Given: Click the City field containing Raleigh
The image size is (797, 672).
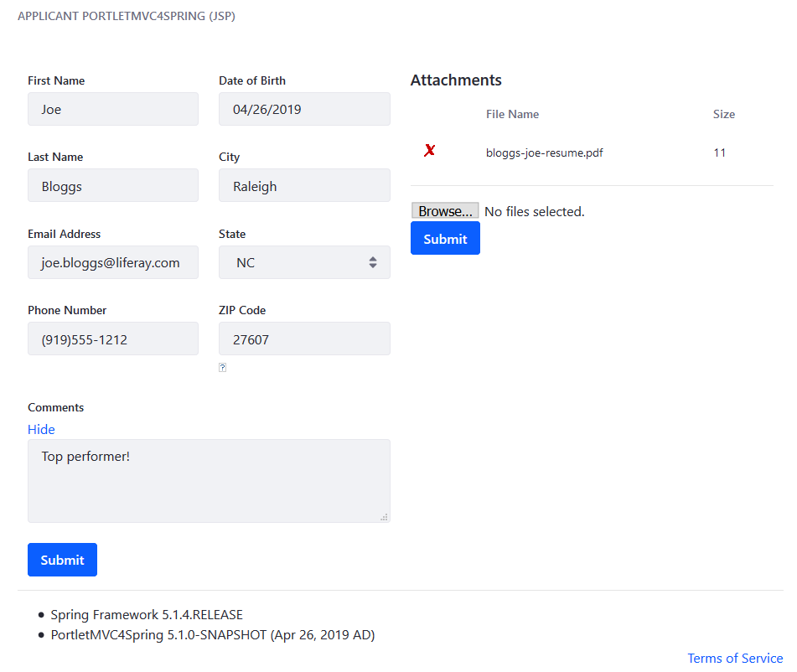Looking at the screenshot, I should coord(304,185).
